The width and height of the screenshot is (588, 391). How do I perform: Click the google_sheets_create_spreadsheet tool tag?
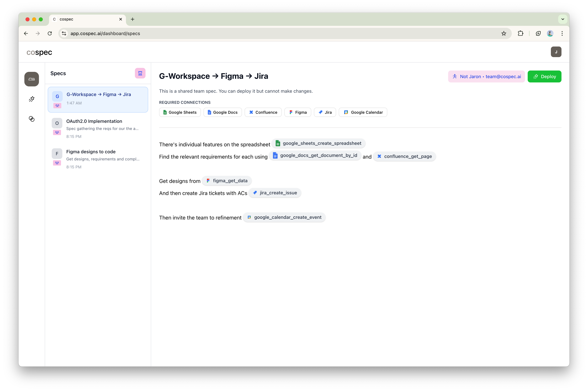pyautogui.click(x=318, y=143)
